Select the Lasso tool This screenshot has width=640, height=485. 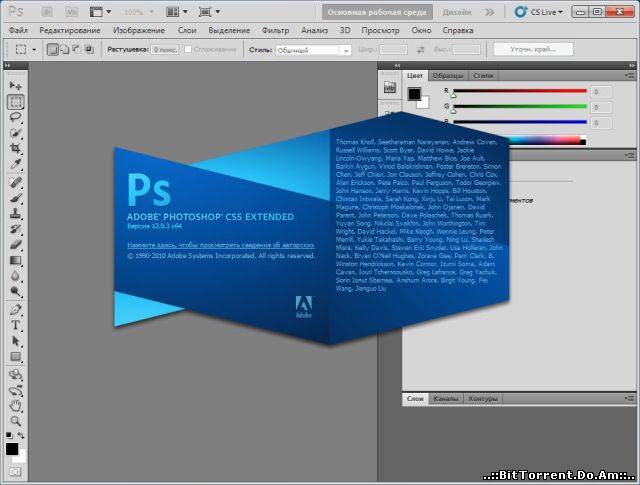[x=16, y=118]
